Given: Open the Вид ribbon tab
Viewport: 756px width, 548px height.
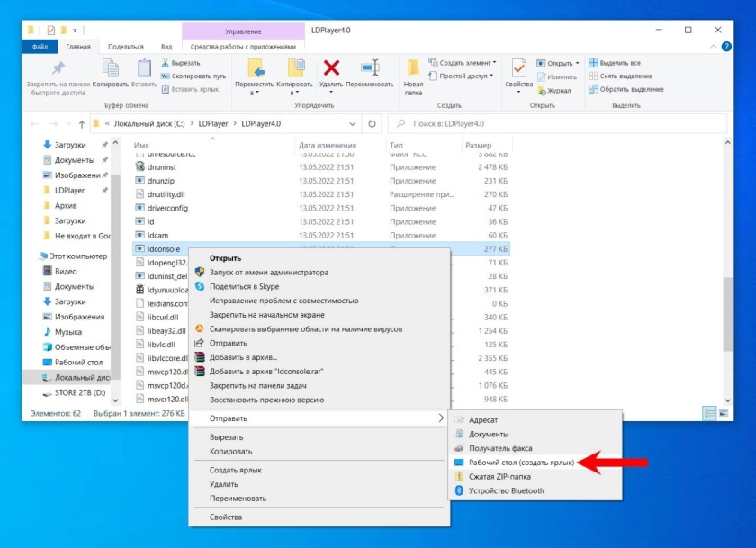Looking at the screenshot, I should coord(166,47).
